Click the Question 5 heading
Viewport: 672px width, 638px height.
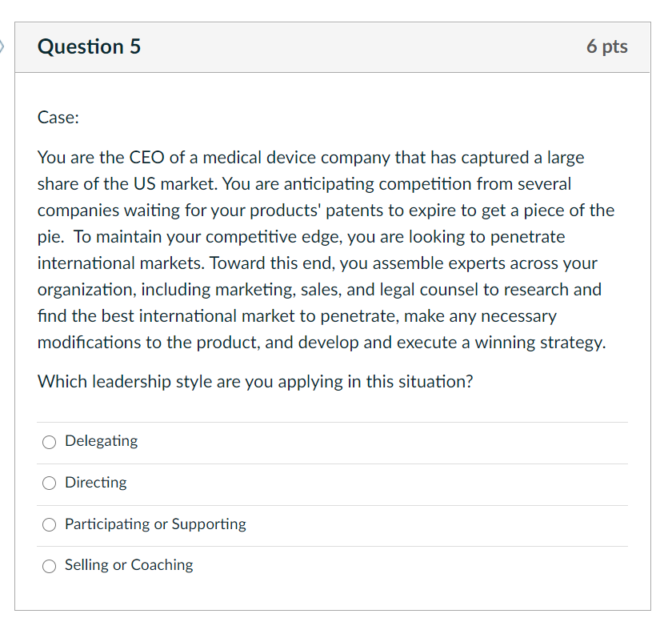[x=89, y=46]
